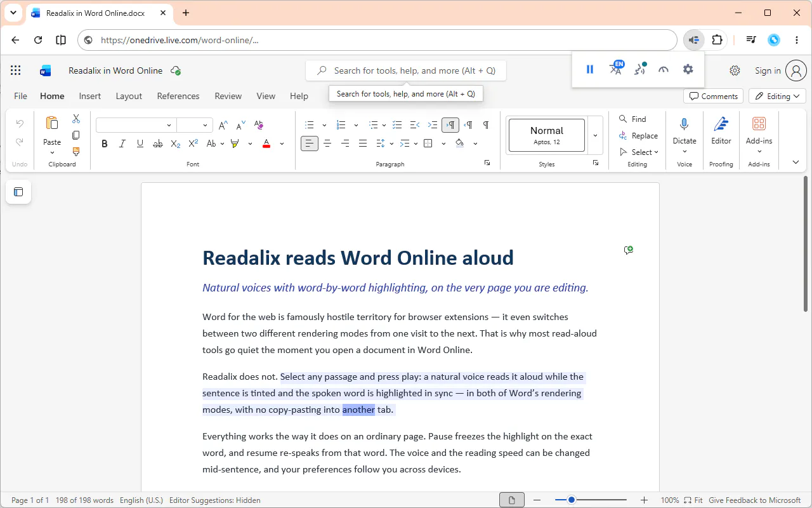This screenshot has height=508, width=812.
Task: Pause the Readalix read-aloud playback
Action: click(x=590, y=70)
